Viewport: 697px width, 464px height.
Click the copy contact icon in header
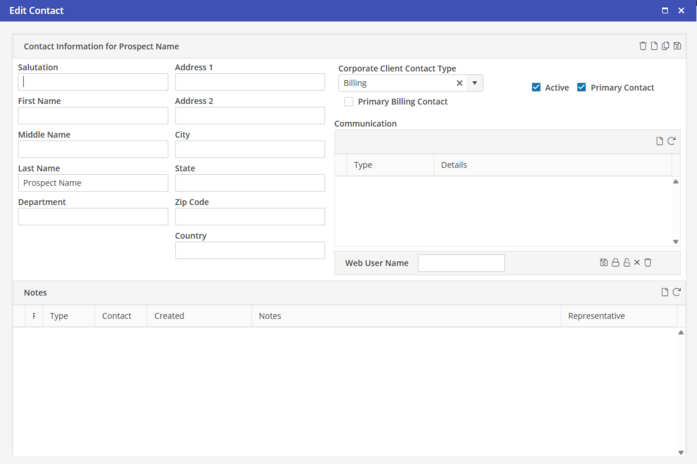pyautogui.click(x=666, y=46)
